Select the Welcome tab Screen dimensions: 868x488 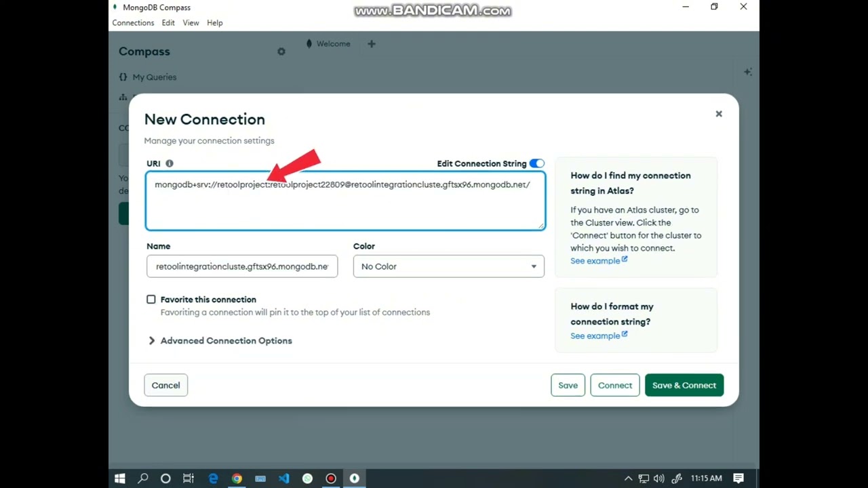click(328, 44)
